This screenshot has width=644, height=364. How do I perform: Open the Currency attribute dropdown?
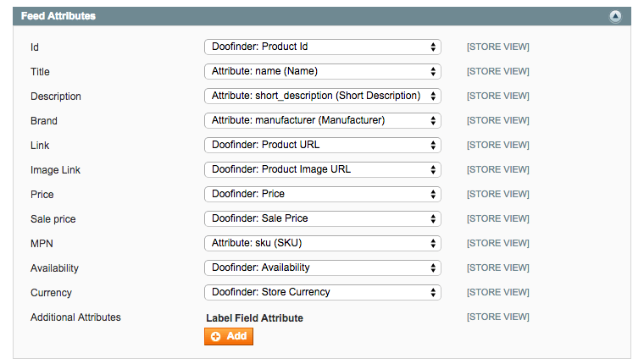(x=323, y=292)
